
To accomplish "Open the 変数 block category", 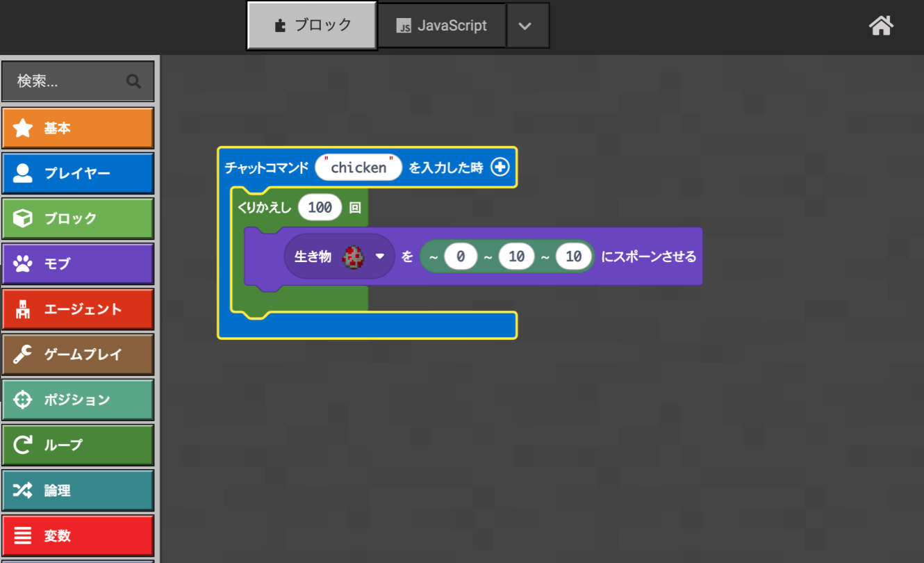I will pos(78,536).
